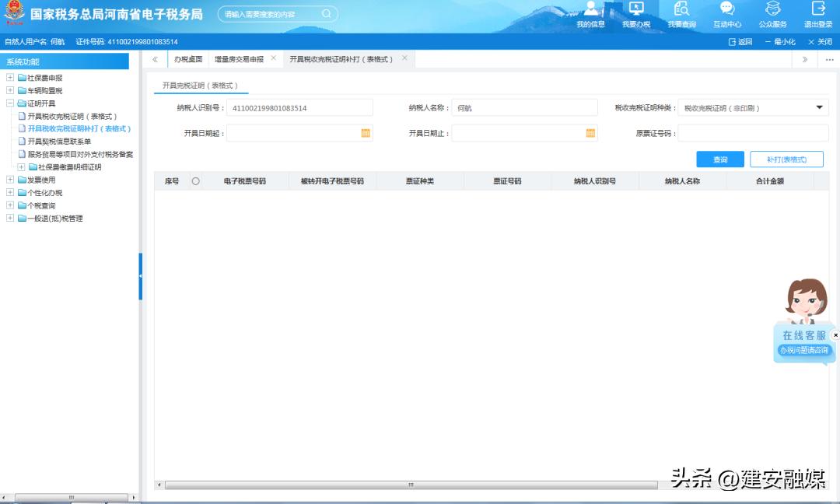Open calendar picker for 开具日期起

(366, 133)
